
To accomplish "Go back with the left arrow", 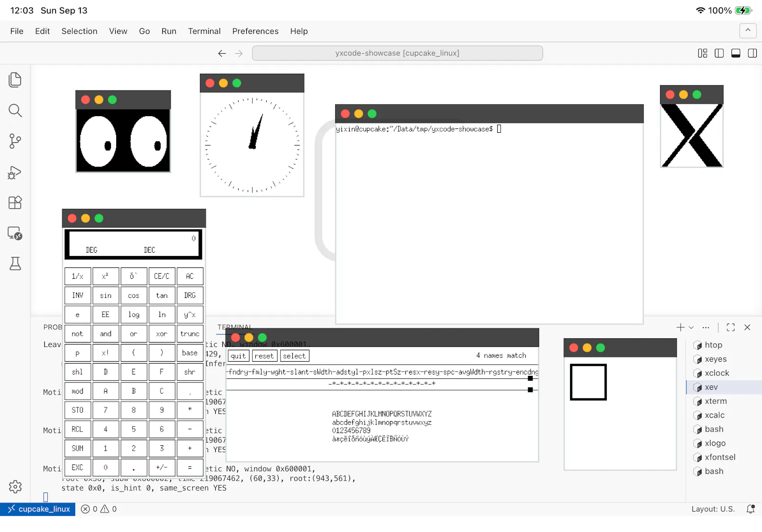I will tap(222, 53).
